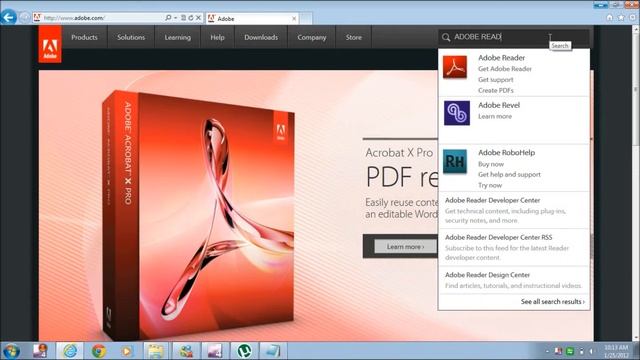Open Company menu
640x360 pixels.
[x=312, y=37]
